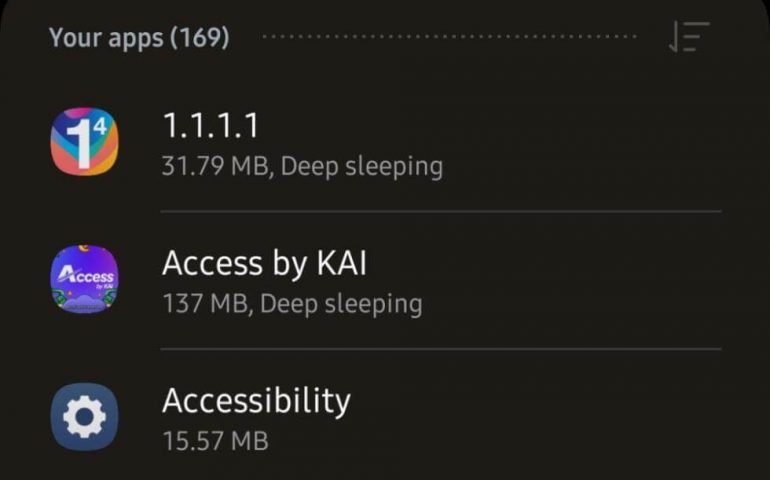770x480 pixels.
Task: Tap the dotted line beside Your apps
Action: pyautogui.click(x=449, y=36)
